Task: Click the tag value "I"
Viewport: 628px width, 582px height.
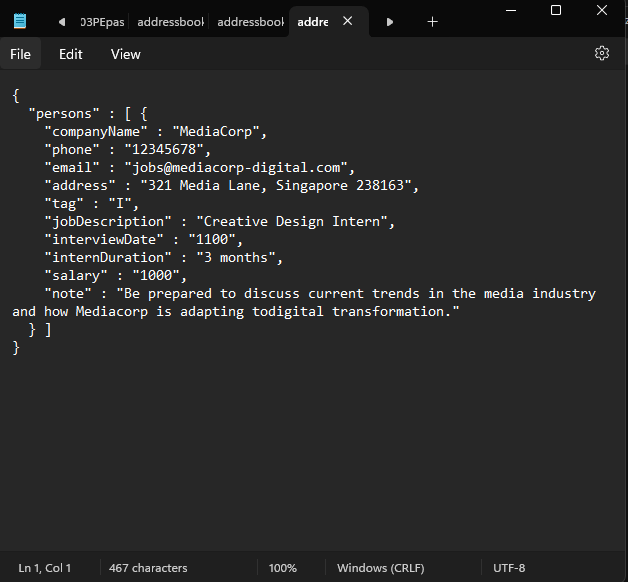Action: point(120,203)
